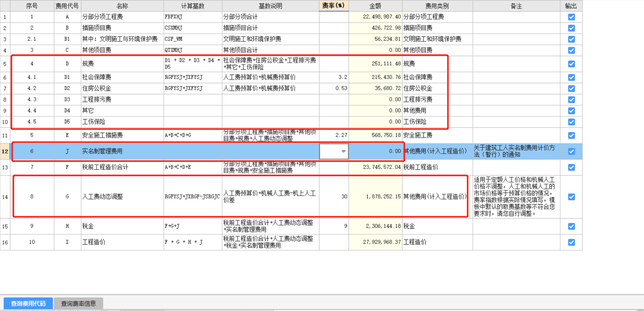Toggle output checkbox for row B1
Screen dimensions: 644x311
pos(571,39)
